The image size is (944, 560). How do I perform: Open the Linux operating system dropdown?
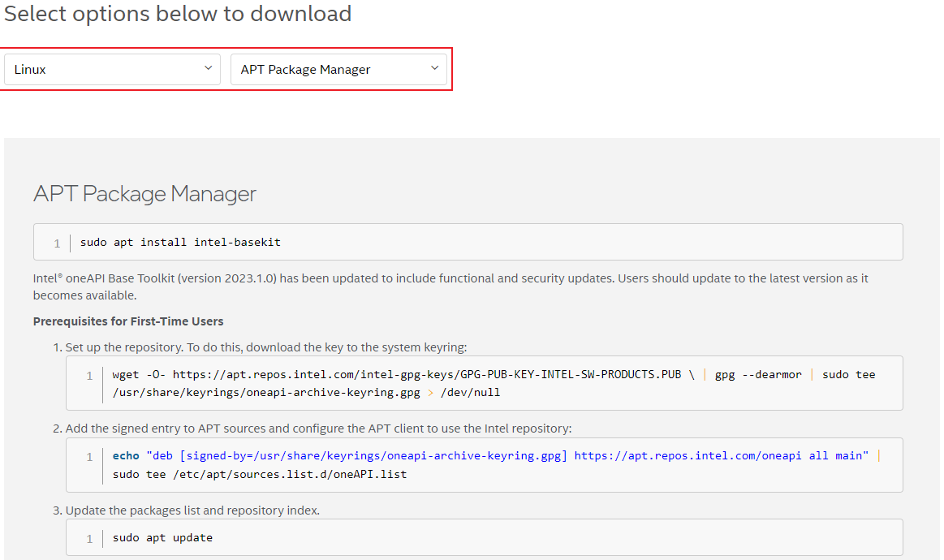pyautogui.click(x=111, y=70)
